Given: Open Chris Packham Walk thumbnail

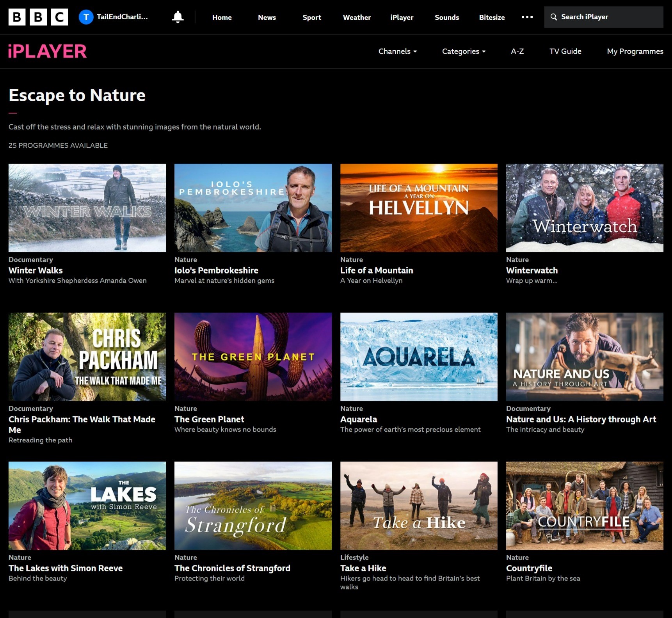Looking at the screenshot, I should click(87, 357).
